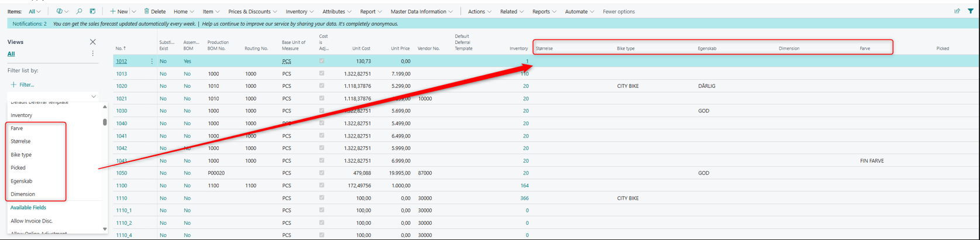Toggle Cost is Adjusted checkbox for item 1110
This screenshot has height=240, width=980.
click(321, 198)
